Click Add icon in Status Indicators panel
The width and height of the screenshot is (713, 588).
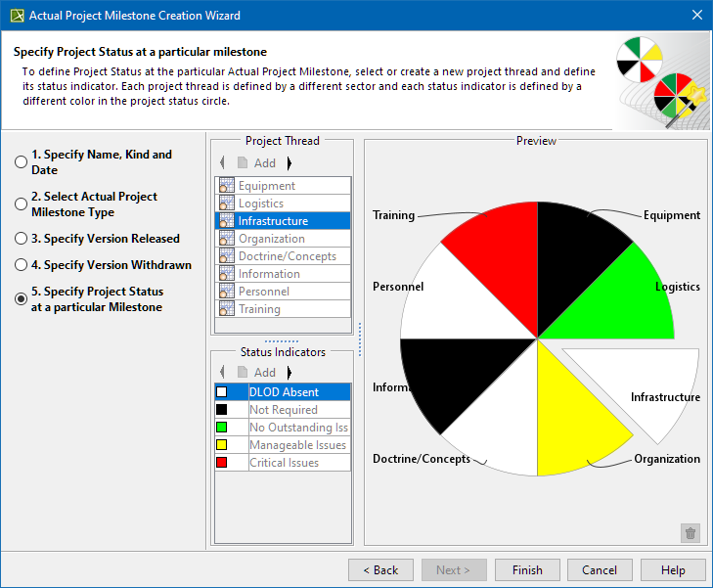tap(244, 373)
